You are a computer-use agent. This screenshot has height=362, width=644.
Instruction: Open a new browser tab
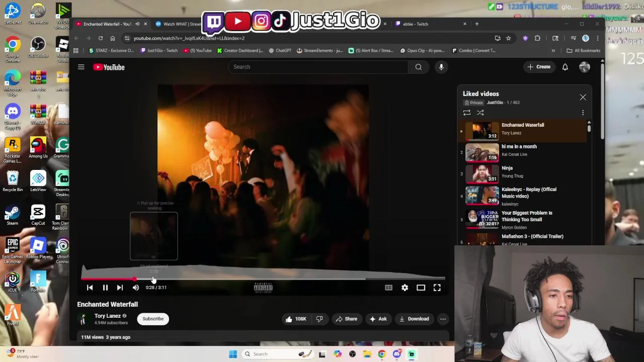point(477,24)
